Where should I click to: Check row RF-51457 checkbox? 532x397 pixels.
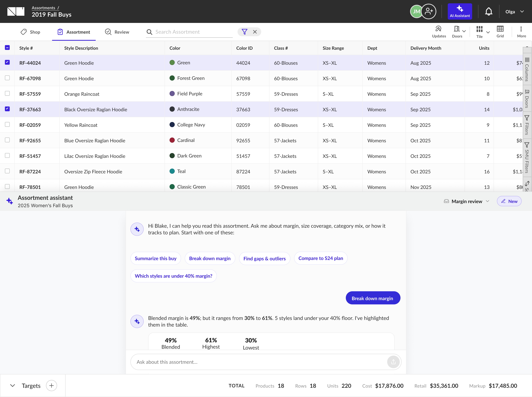7,155
